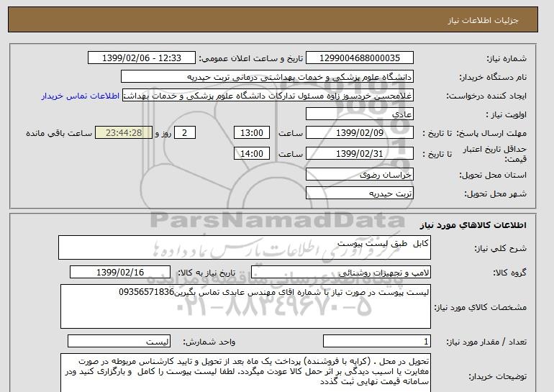Select the label گروه کالا

(x=509, y=273)
